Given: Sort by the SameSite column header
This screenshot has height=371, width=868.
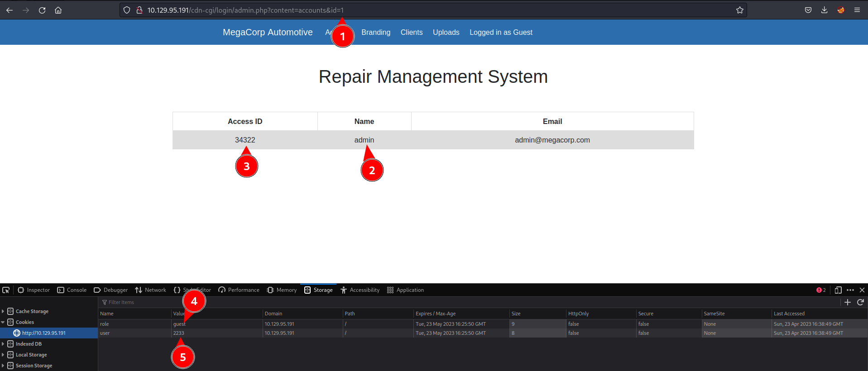Looking at the screenshot, I should tap(737, 314).
